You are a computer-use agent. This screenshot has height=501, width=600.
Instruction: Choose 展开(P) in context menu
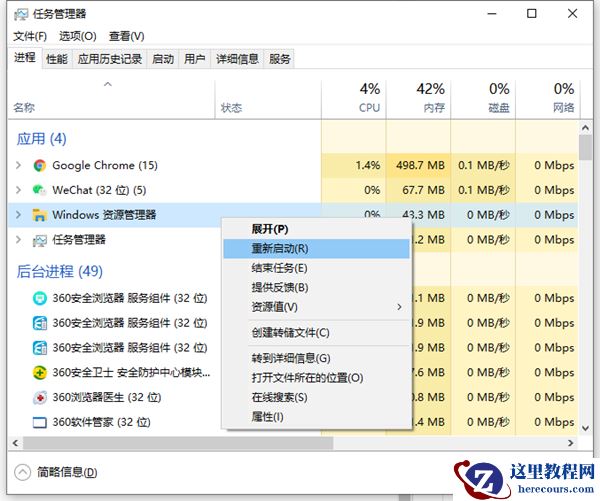(x=316, y=229)
